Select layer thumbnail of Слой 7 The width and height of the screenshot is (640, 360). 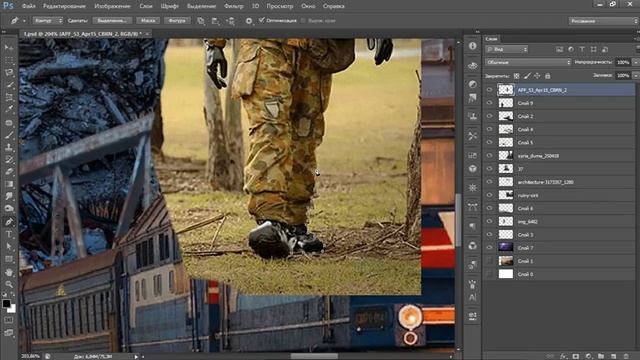[x=506, y=247]
